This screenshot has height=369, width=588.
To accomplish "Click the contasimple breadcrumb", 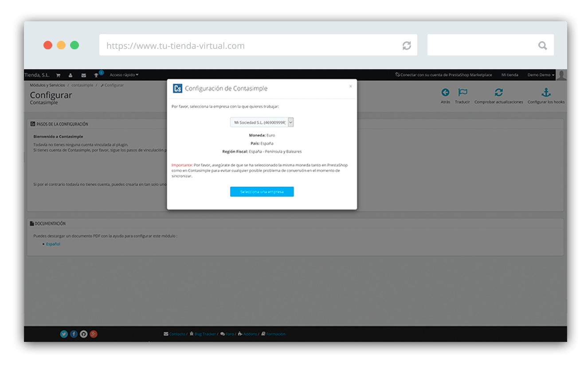I will 82,85.
